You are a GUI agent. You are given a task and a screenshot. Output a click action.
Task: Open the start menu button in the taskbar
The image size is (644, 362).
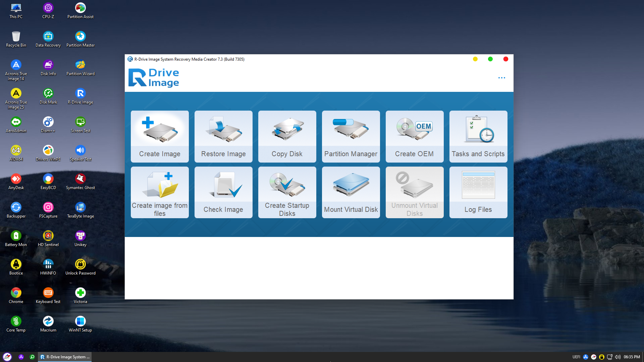coord(7,357)
